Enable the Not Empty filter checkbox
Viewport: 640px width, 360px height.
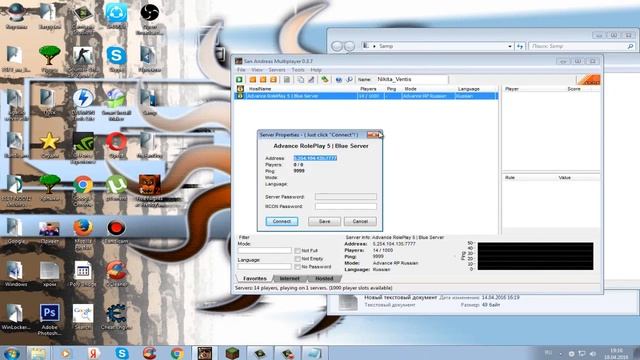coord(298,259)
